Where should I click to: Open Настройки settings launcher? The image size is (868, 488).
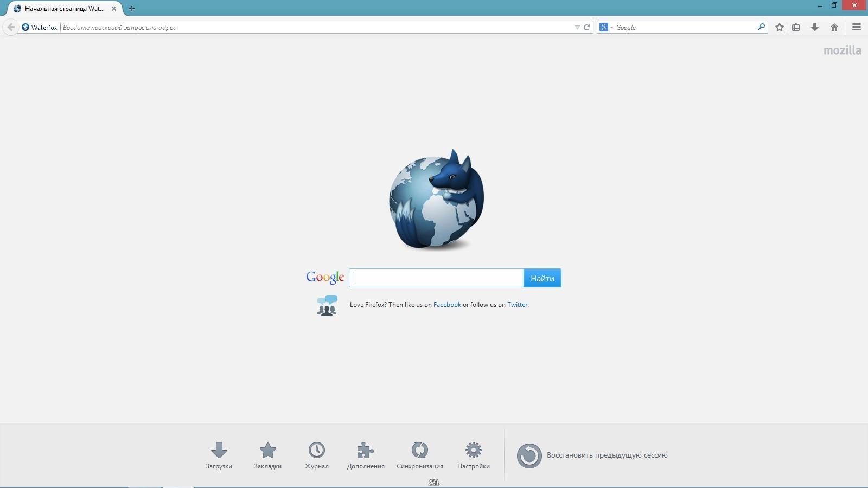474,455
